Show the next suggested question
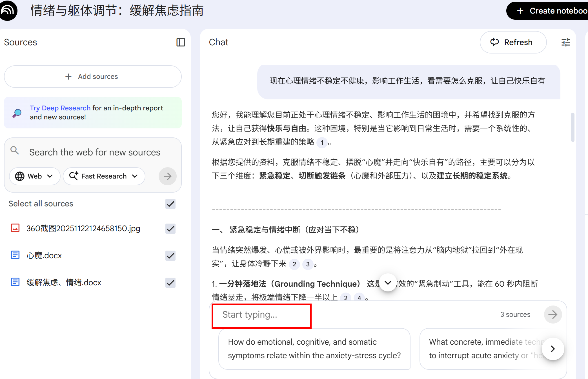This screenshot has height=379, width=588. [x=553, y=349]
